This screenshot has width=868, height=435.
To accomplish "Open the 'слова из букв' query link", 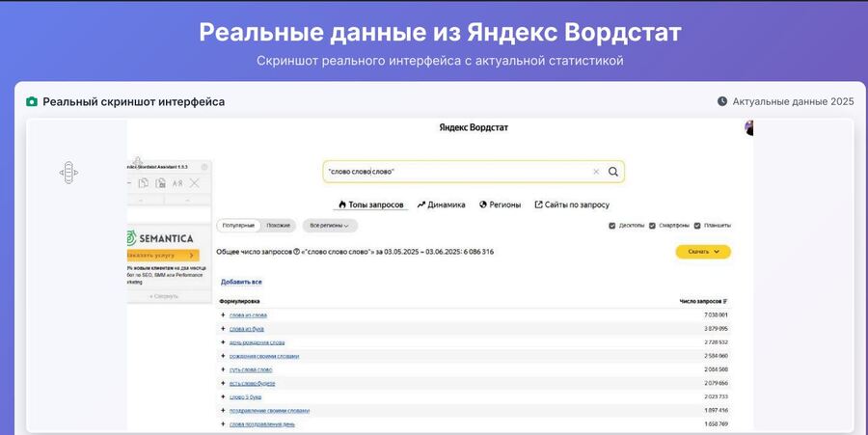I will point(246,329).
